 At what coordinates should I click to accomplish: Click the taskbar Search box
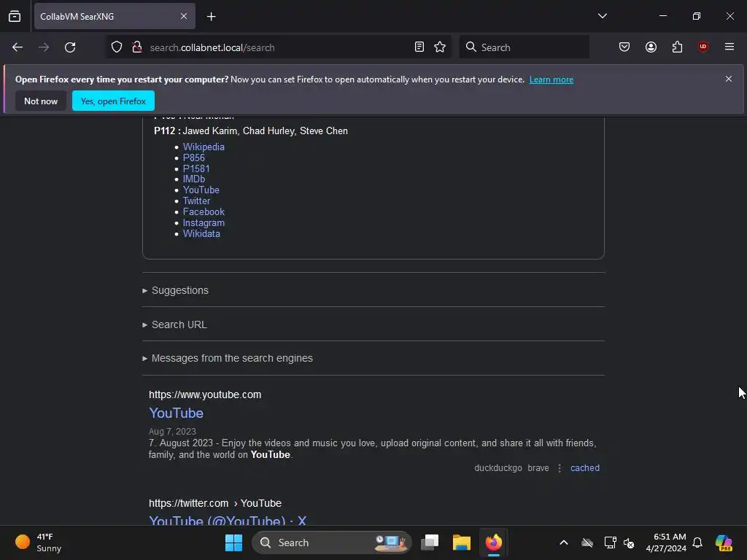(x=332, y=542)
